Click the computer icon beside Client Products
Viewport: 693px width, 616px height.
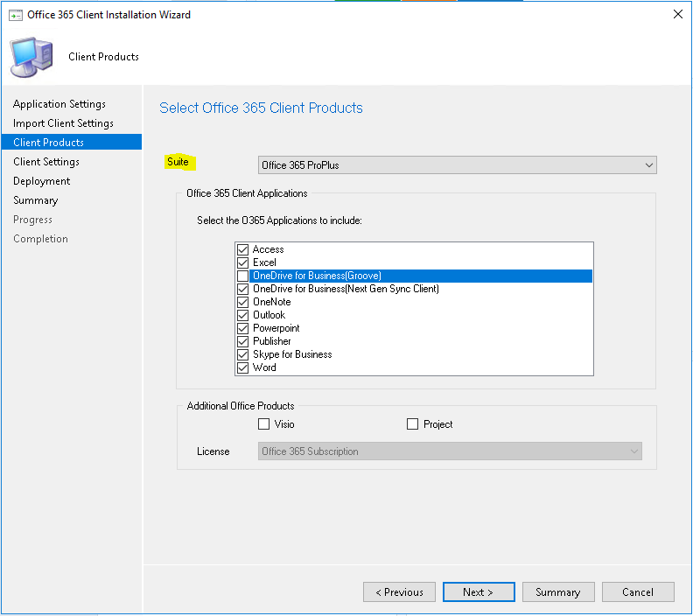31,57
